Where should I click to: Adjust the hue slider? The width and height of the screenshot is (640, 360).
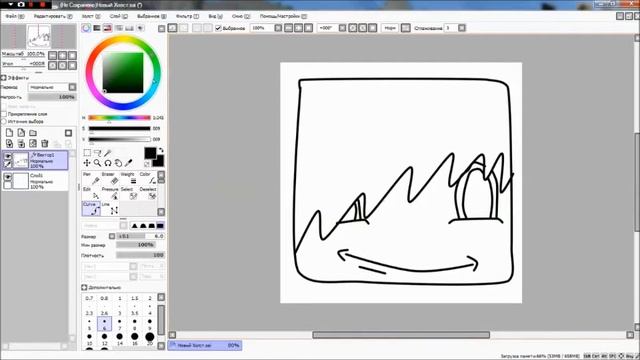point(119,118)
